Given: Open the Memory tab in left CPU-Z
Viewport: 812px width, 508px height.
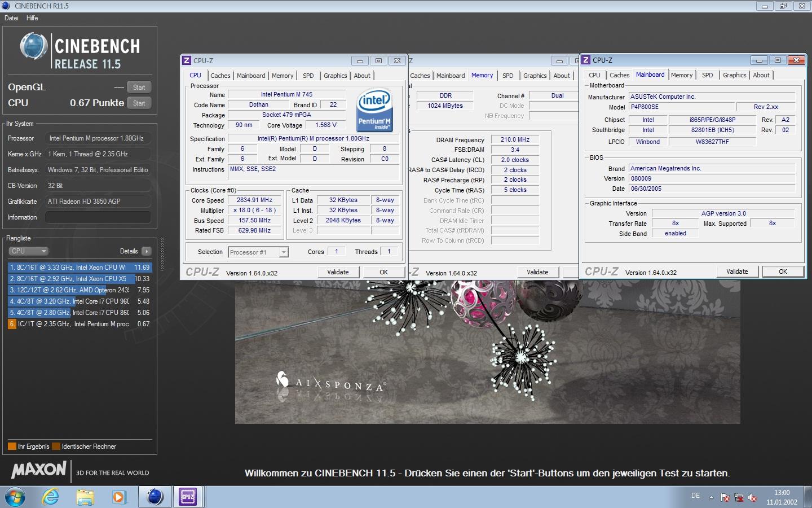Looking at the screenshot, I should (283, 76).
